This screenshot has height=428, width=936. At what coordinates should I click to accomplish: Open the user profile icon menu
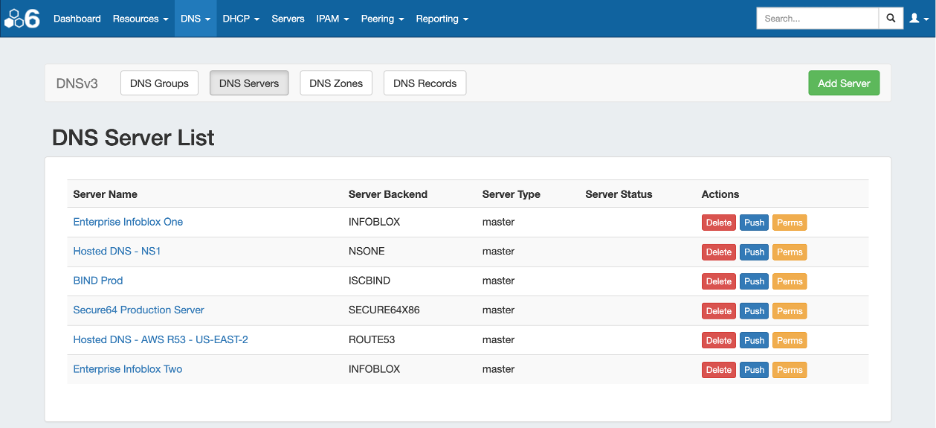pos(917,18)
